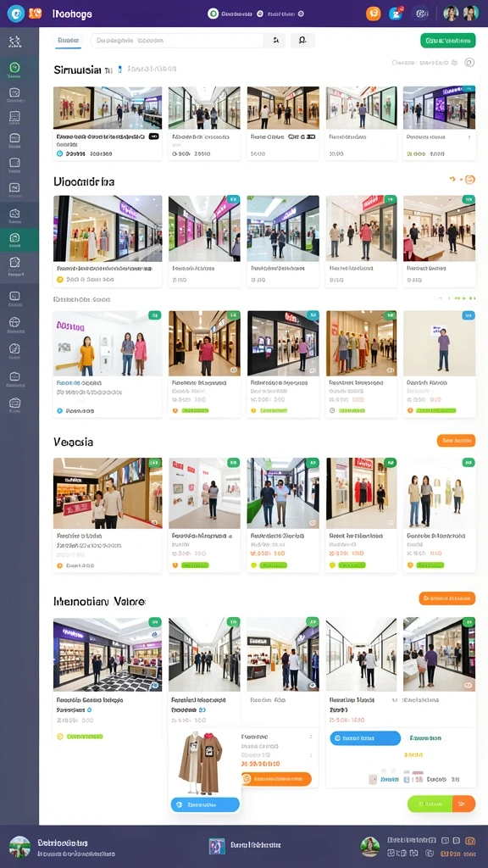Click the dark globe-like round header icon
This screenshot has height=868, width=488.
tap(420, 14)
